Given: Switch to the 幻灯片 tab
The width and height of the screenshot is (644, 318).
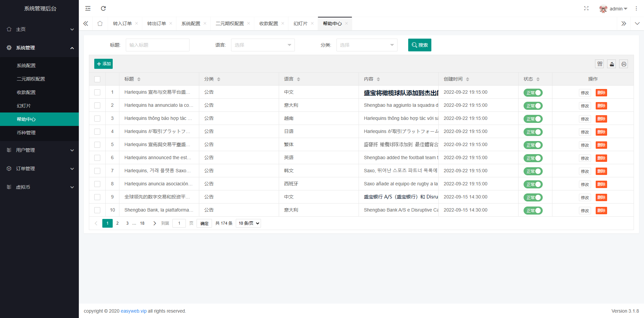Looking at the screenshot, I should click(301, 24).
